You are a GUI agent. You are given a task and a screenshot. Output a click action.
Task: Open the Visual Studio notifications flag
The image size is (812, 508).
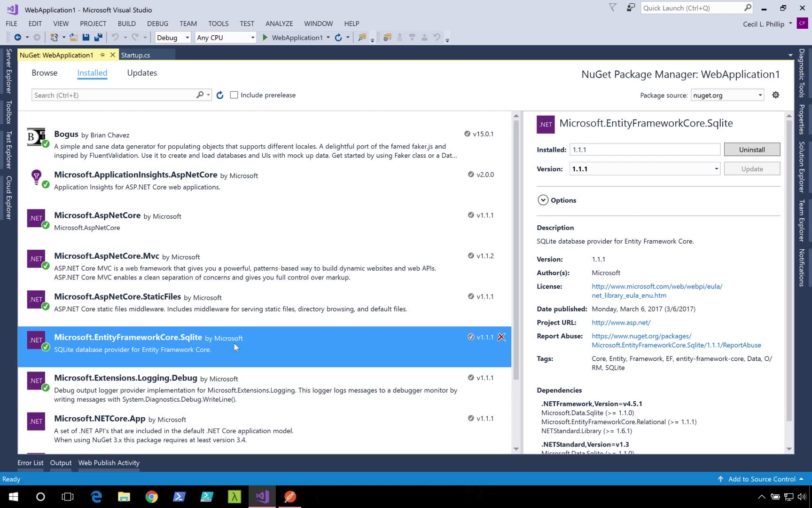[612, 8]
